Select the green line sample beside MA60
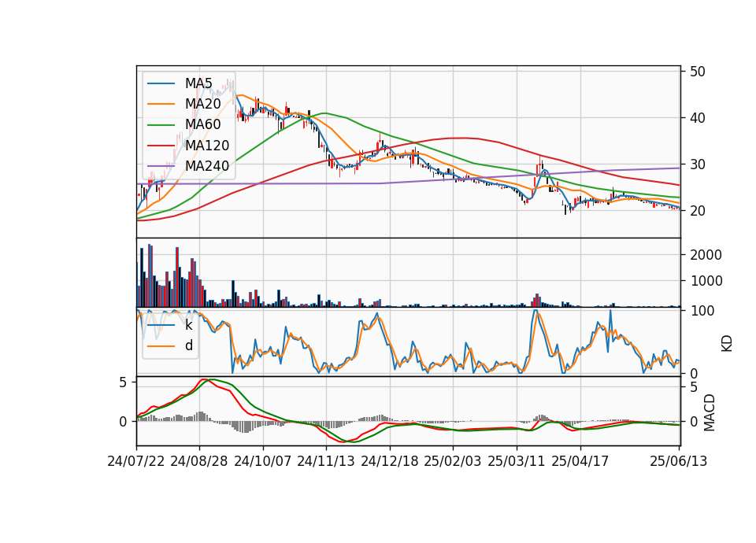Image resolution: width=756 pixels, height=543 pixels. [161, 125]
